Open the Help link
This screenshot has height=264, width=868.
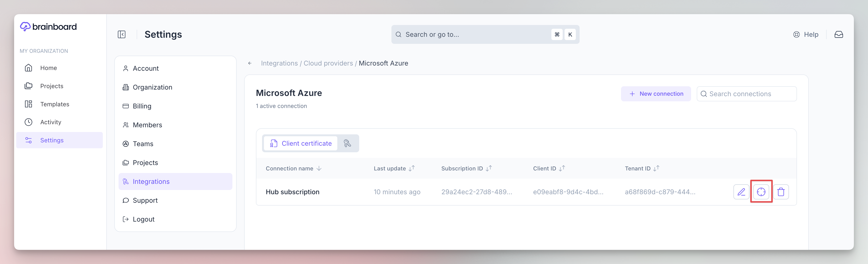[806, 34]
